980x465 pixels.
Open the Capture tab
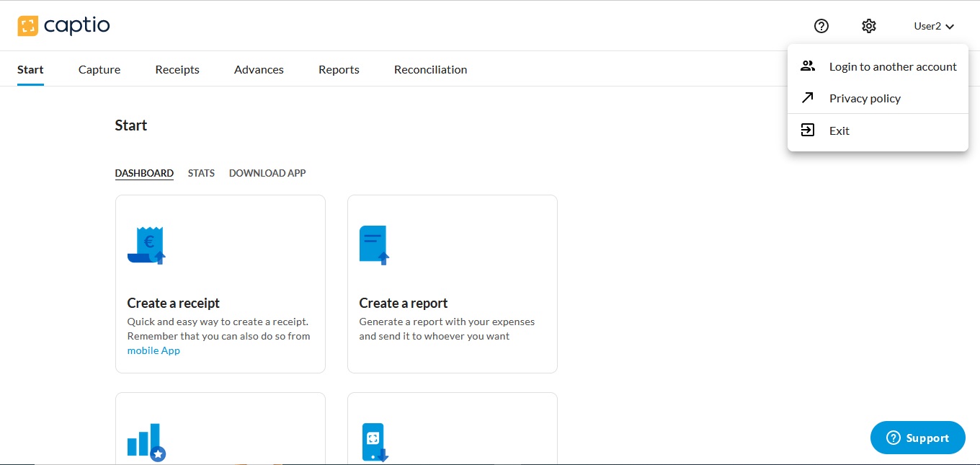(x=99, y=70)
